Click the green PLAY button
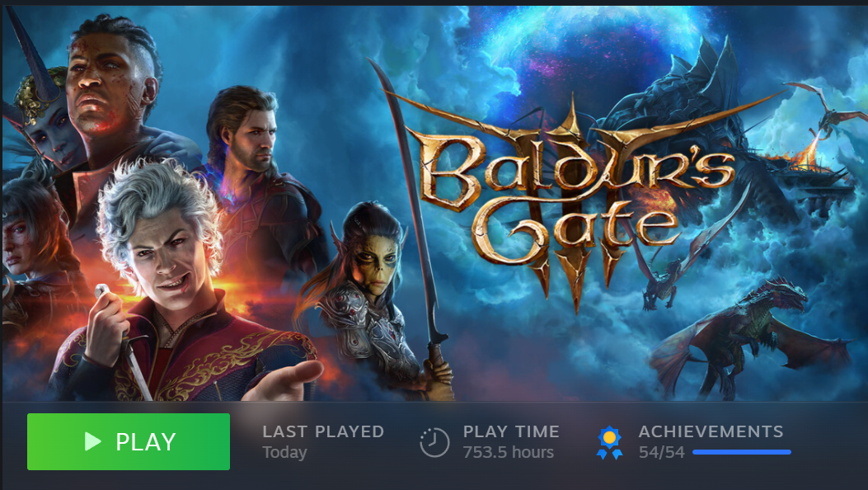Viewport: 868px width, 490px height. pyautogui.click(x=129, y=441)
